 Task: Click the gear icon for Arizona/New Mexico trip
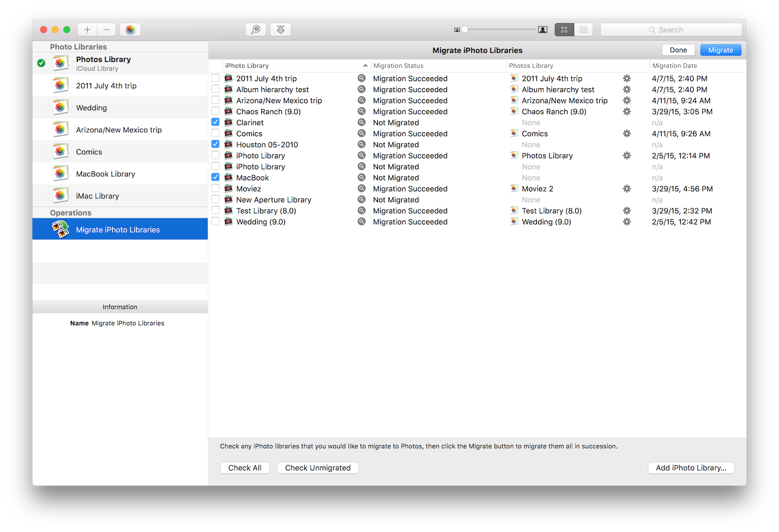click(627, 100)
